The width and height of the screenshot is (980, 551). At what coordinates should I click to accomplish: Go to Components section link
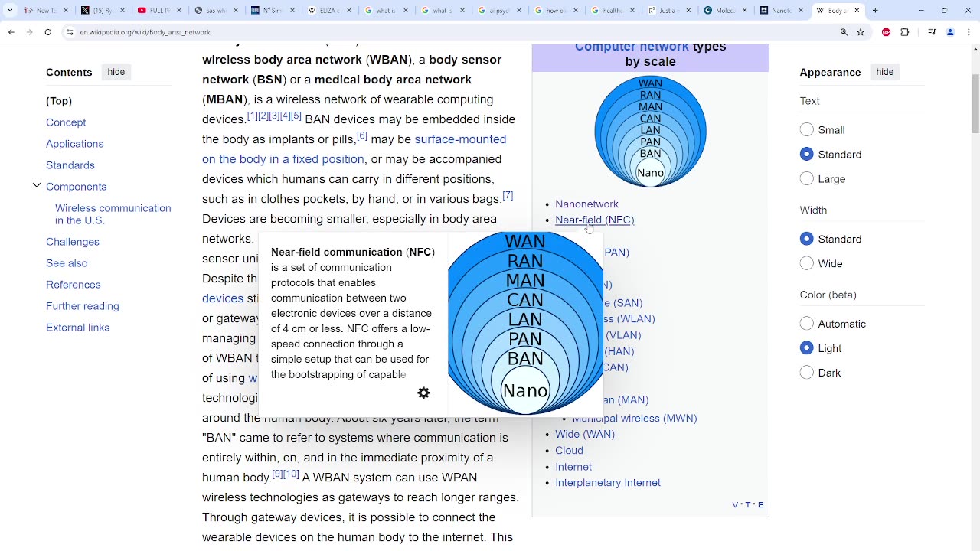[x=76, y=187]
